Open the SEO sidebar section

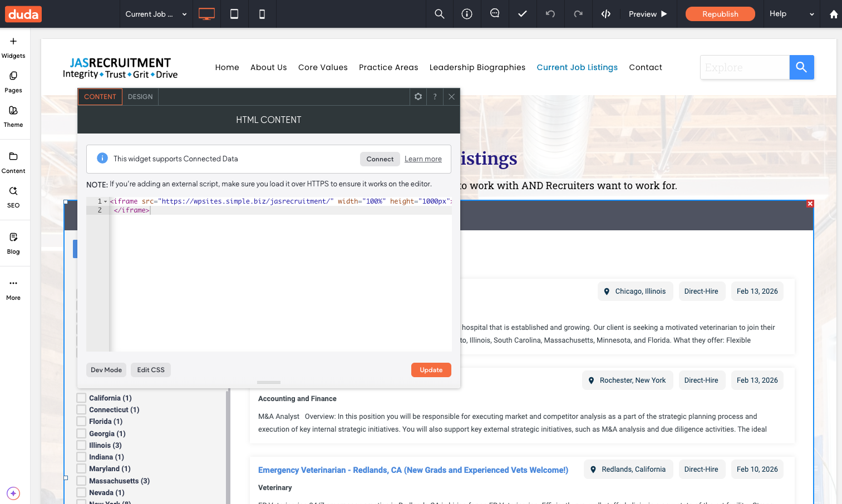pyautogui.click(x=13, y=197)
